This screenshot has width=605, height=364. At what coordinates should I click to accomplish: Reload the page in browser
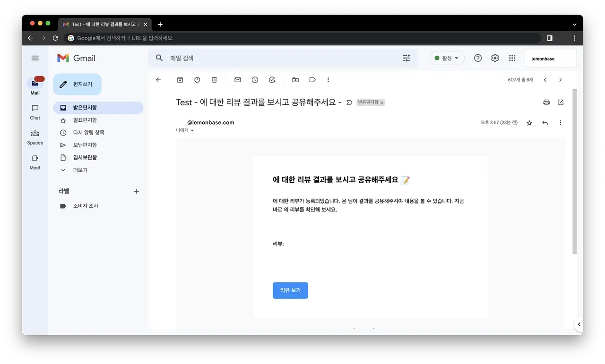55,38
